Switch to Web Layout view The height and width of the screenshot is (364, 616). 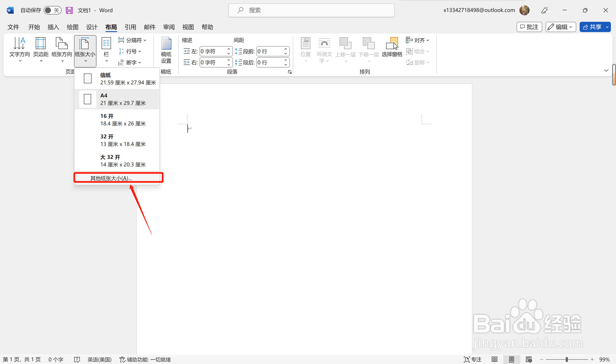coord(529,360)
